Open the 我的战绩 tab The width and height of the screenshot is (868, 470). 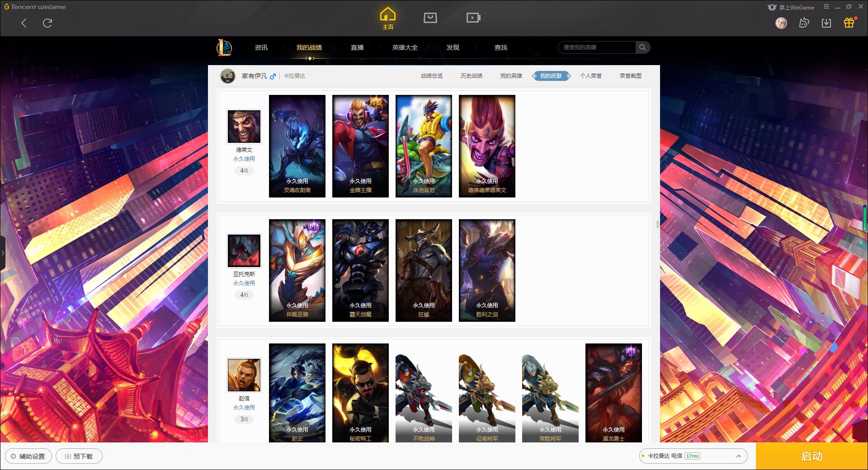coord(309,47)
